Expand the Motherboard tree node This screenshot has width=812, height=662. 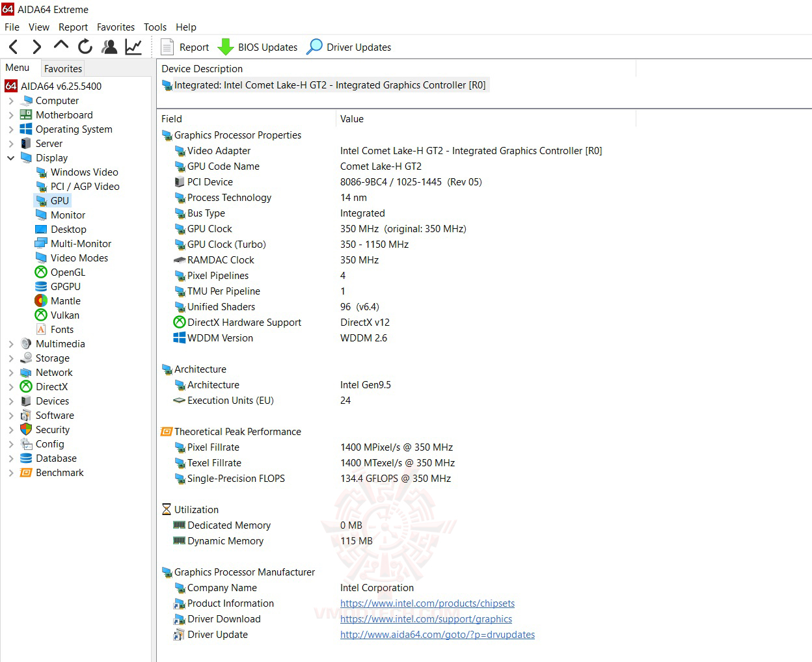(x=11, y=115)
